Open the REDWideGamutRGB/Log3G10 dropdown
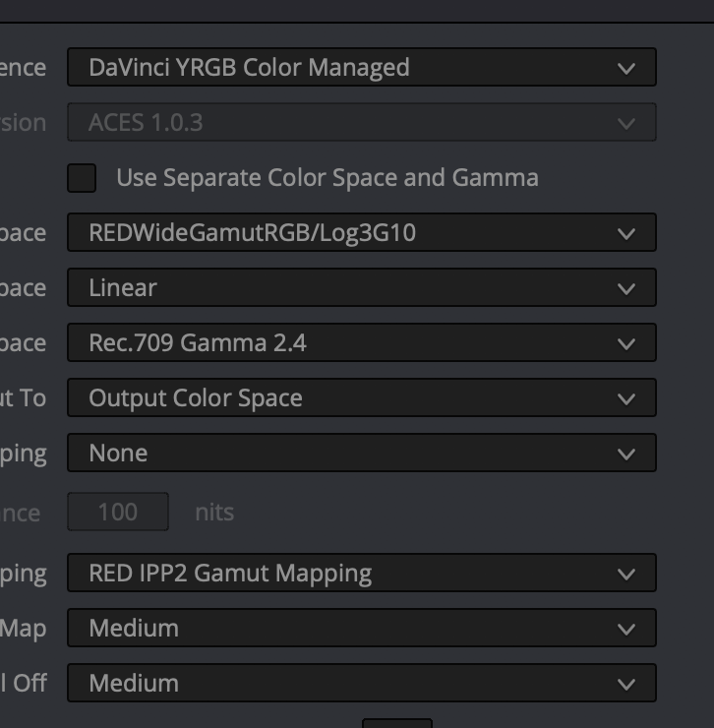This screenshot has width=714, height=728. click(x=362, y=232)
